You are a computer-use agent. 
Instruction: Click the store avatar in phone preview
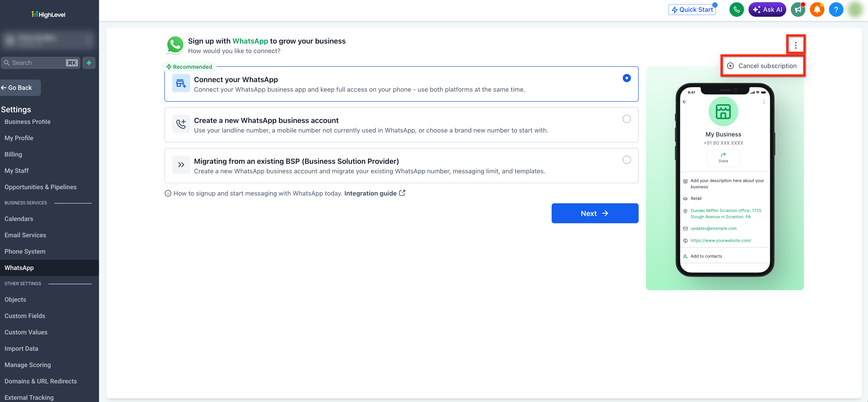pyautogui.click(x=723, y=111)
